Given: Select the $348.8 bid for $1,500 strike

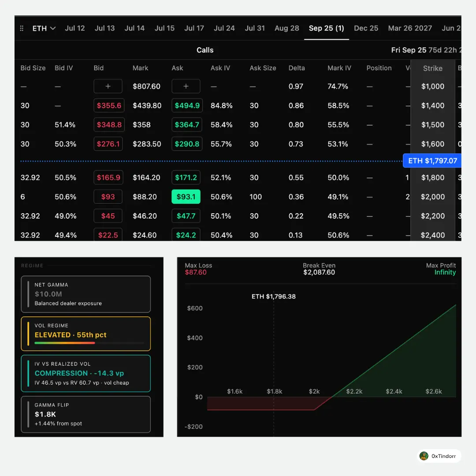Looking at the screenshot, I should 109,125.
